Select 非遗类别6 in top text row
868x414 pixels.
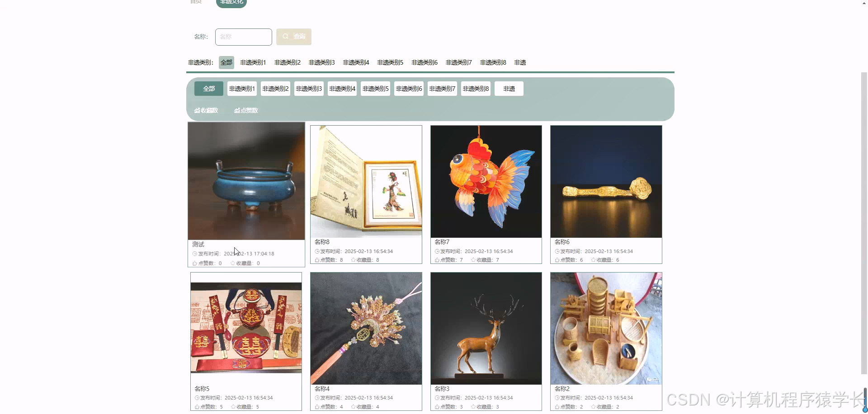click(x=425, y=62)
